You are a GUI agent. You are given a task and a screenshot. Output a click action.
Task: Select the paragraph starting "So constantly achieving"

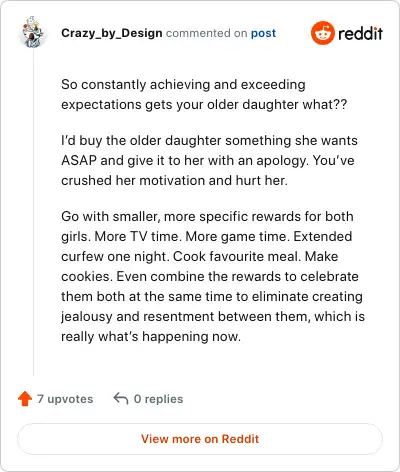click(204, 95)
